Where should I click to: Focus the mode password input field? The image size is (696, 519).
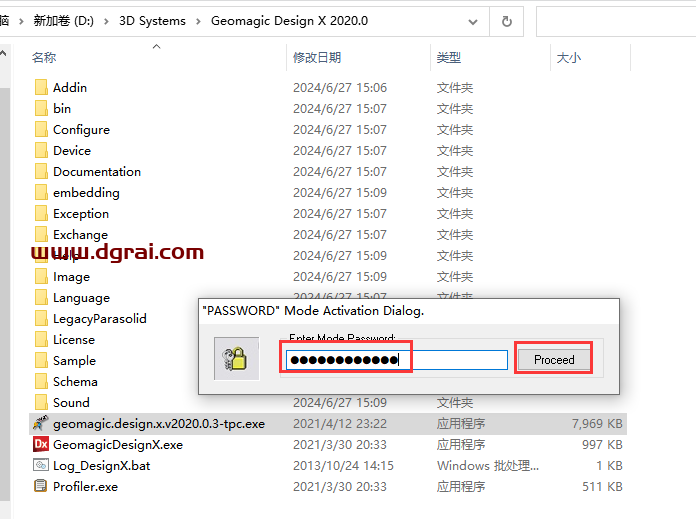click(396, 360)
